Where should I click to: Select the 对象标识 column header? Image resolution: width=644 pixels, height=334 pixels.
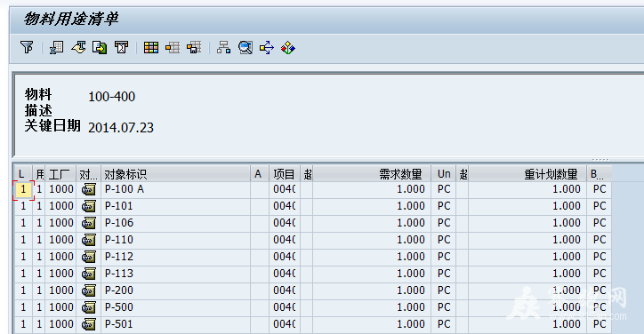pyautogui.click(x=175, y=174)
